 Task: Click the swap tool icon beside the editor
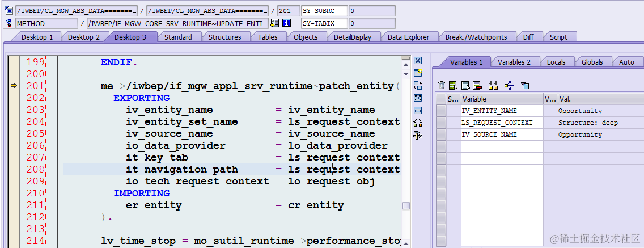[x=418, y=86]
